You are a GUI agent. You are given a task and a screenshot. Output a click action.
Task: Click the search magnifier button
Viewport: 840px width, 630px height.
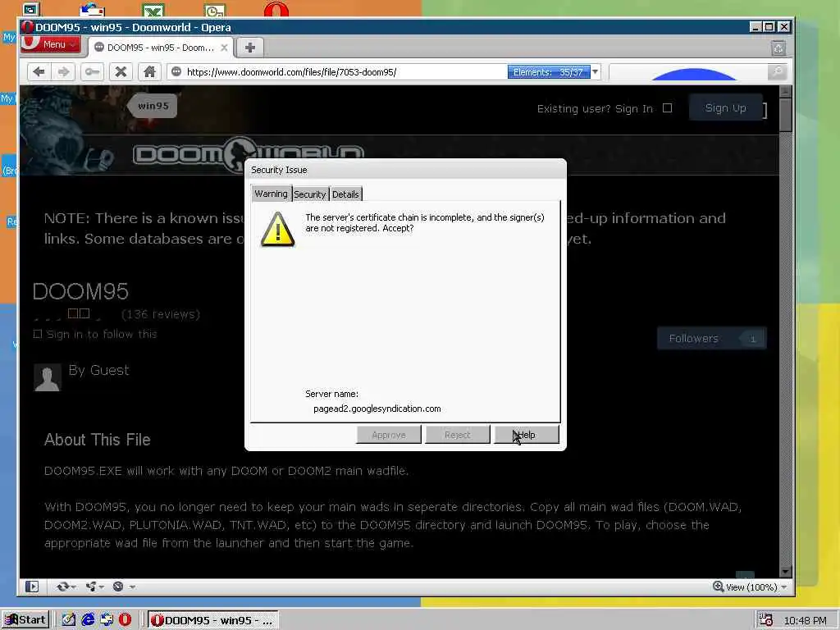[x=777, y=72]
